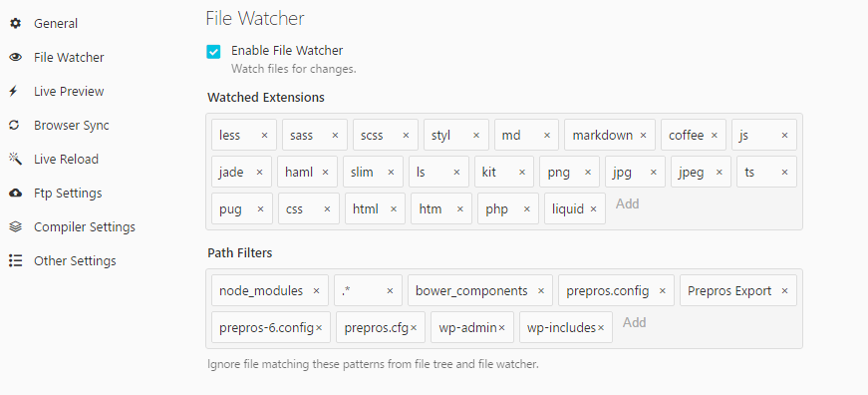
Task: Remove the node_modules path filter
Action: [x=317, y=291]
